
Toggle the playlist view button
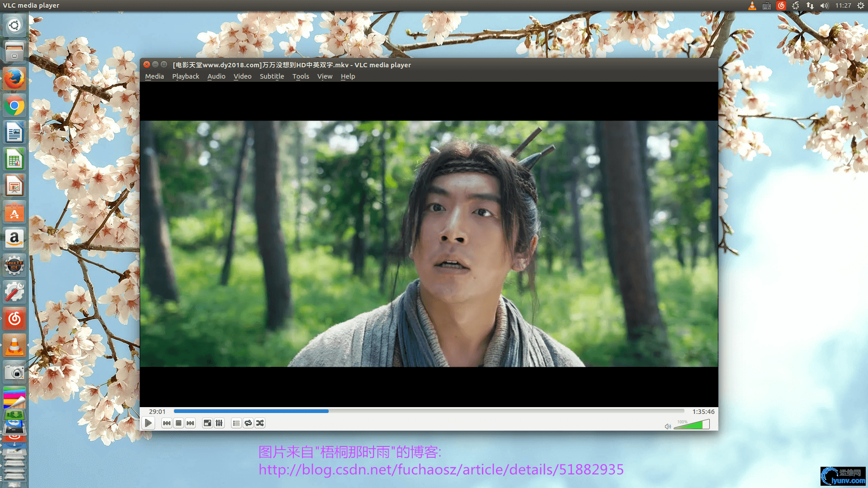(236, 423)
